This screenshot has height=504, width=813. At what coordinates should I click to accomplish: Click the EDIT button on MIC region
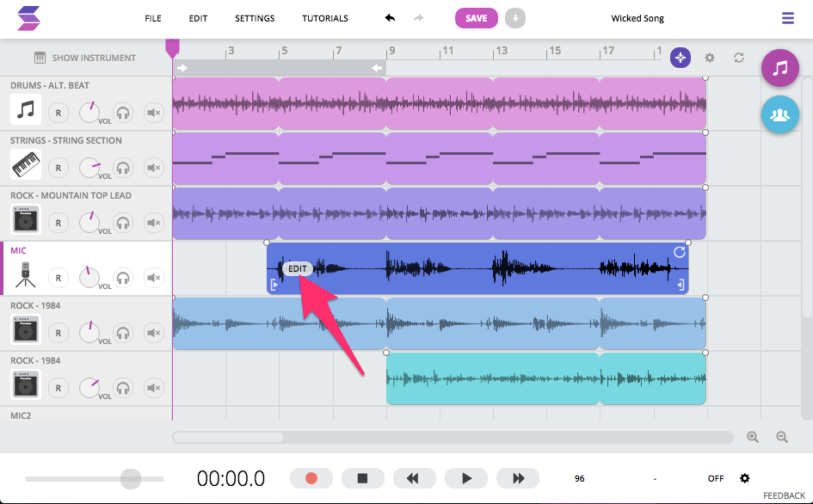click(x=297, y=268)
